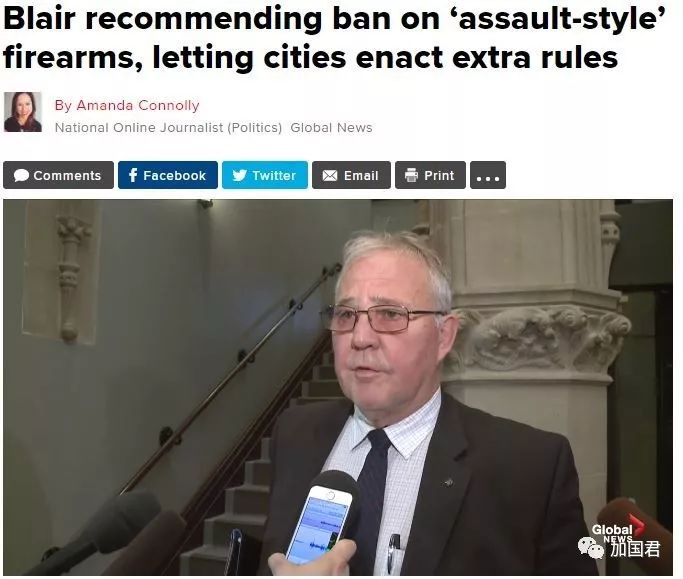683x579 pixels.
Task: Play the interview video image
Action: tap(338, 387)
